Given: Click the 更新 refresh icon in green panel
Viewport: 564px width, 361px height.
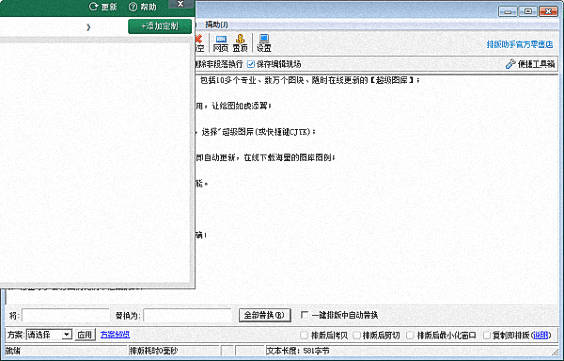Looking at the screenshot, I should pyautogui.click(x=103, y=6).
